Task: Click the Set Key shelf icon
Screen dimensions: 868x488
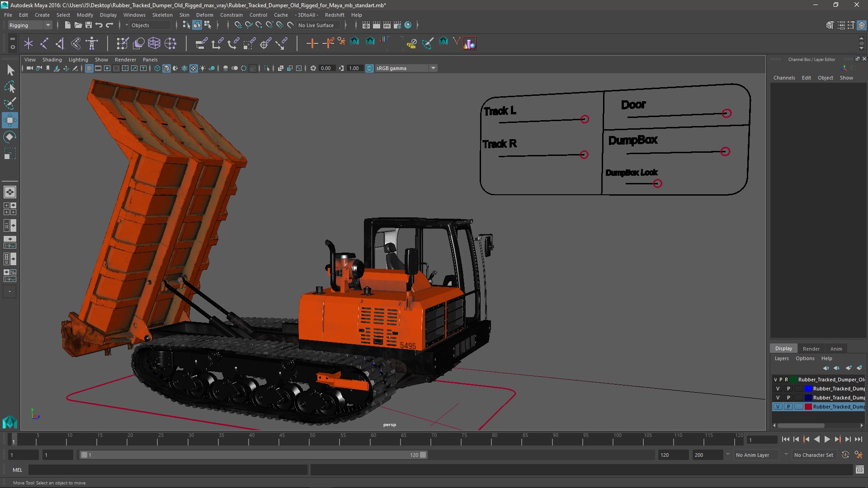Action: 312,43
